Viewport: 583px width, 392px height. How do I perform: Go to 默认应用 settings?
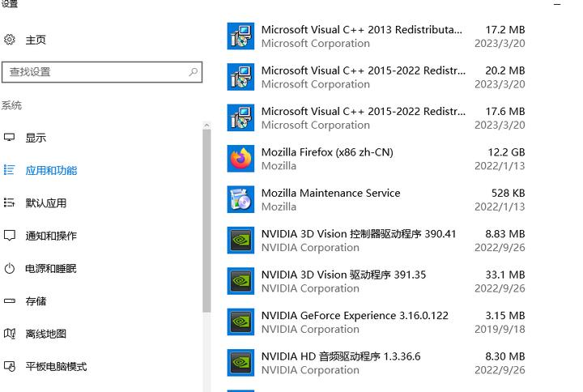click(x=46, y=203)
